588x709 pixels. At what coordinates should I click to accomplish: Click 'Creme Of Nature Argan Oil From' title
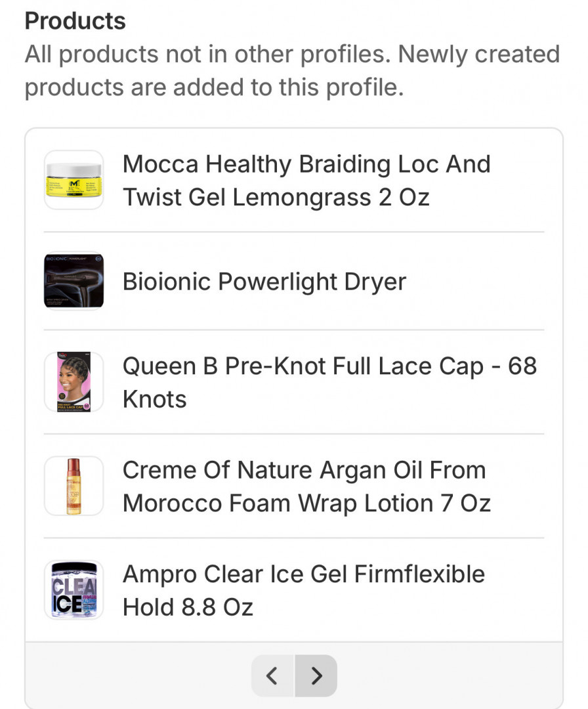[304, 470]
